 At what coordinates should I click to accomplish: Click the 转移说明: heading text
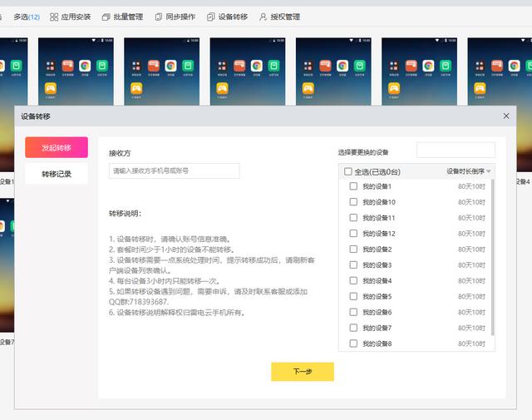[125, 214]
